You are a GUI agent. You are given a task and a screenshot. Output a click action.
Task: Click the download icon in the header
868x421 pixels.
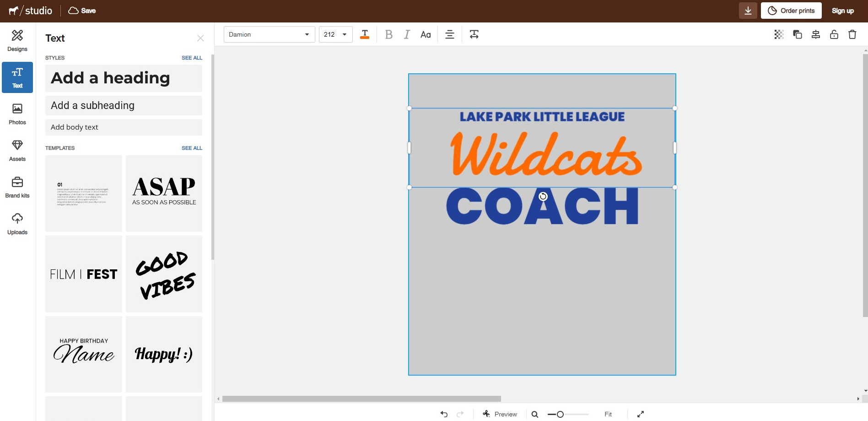point(748,10)
